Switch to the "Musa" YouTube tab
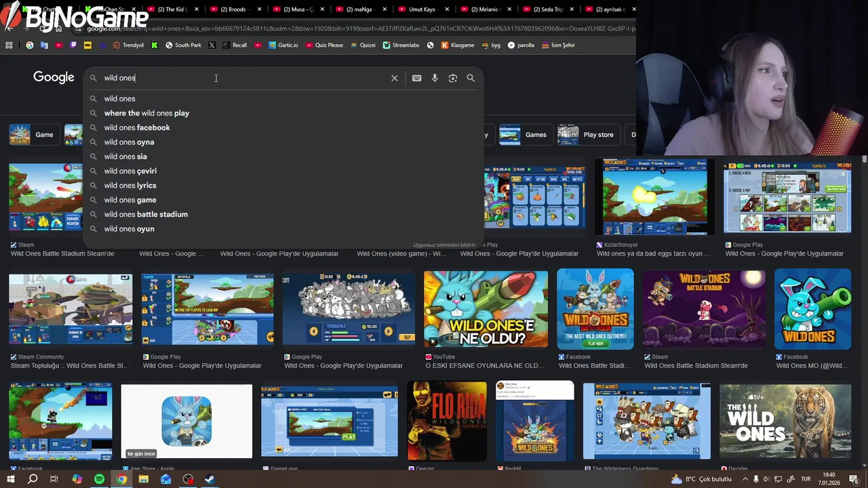868x488 pixels. tap(297, 9)
